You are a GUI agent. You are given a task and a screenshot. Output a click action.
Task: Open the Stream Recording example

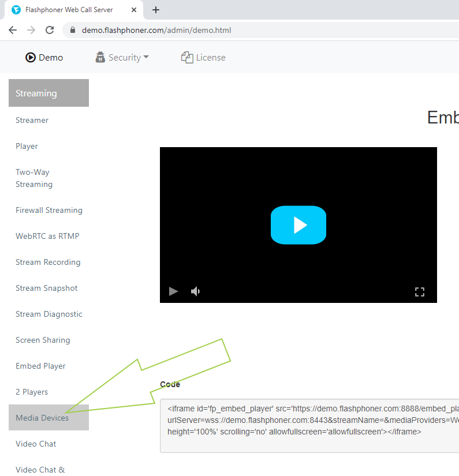(x=48, y=262)
